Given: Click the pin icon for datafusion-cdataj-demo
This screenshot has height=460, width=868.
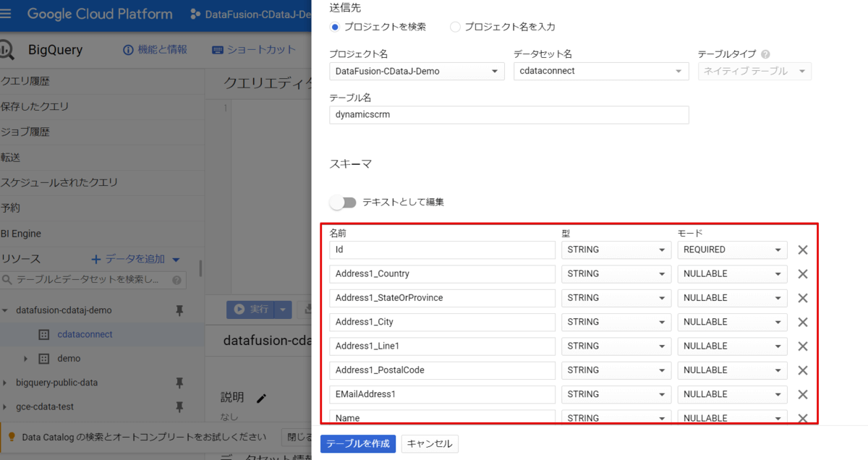Looking at the screenshot, I should tap(179, 310).
